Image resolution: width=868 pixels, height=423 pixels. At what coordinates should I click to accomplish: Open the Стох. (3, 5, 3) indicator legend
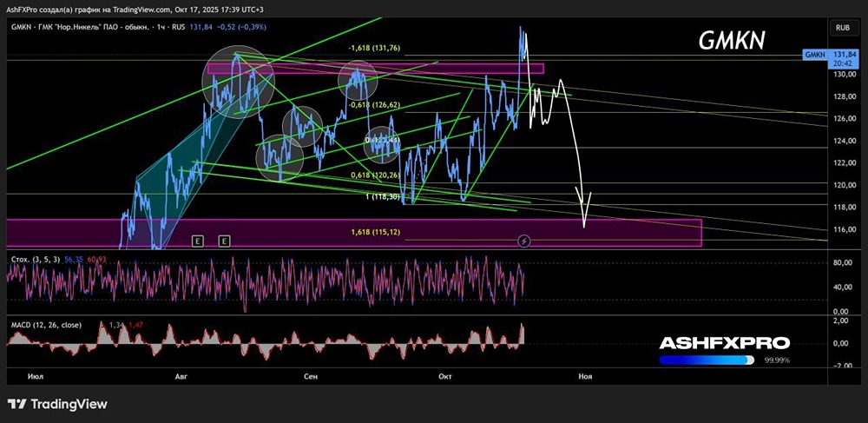coord(35,259)
